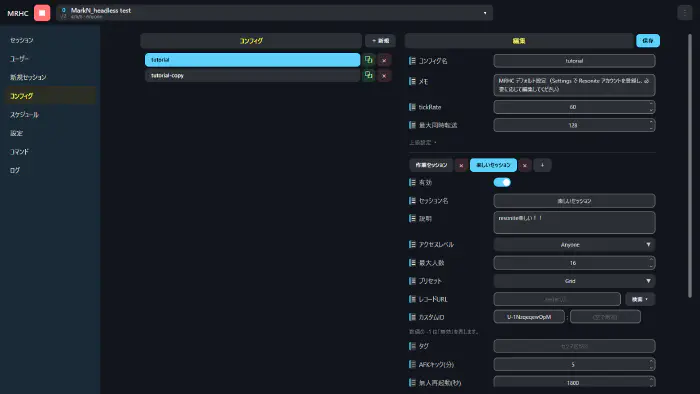This screenshot has width=700, height=394.
Task: Open the アクセスレベル Anyone dropdown
Action: pos(574,245)
